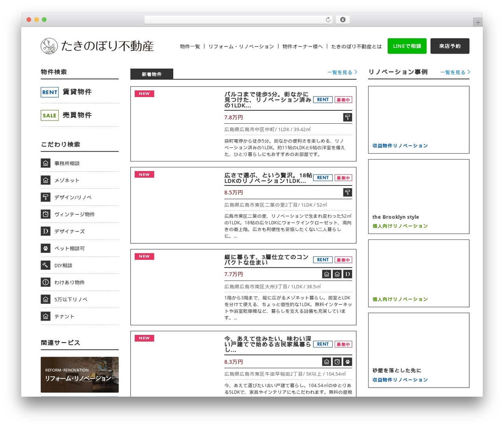Click the DIY相談 hammer icon
Image resolution: width=504 pixels, height=427 pixels.
(x=46, y=265)
